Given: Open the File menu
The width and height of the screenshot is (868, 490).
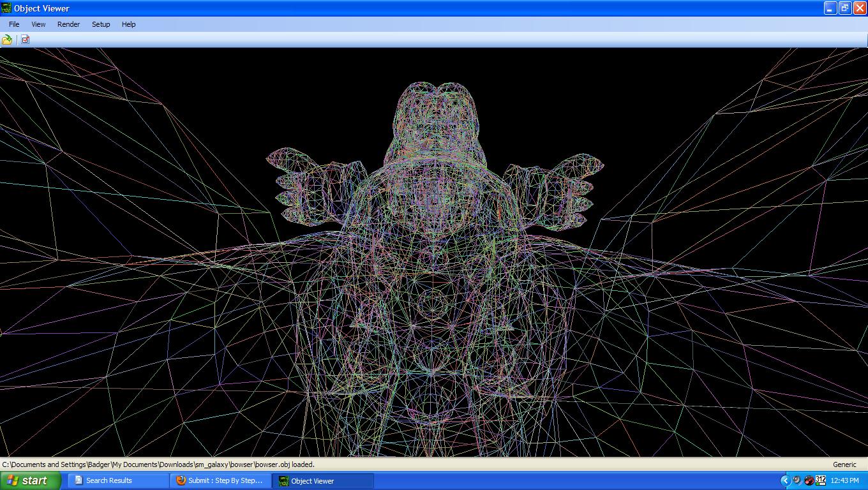Looking at the screenshot, I should [14, 24].
